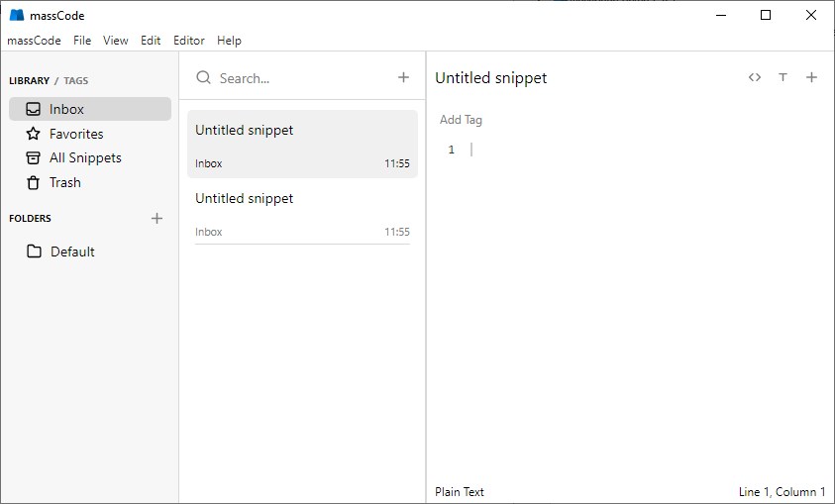Open the View menu
This screenshot has height=504, width=835.
(116, 41)
